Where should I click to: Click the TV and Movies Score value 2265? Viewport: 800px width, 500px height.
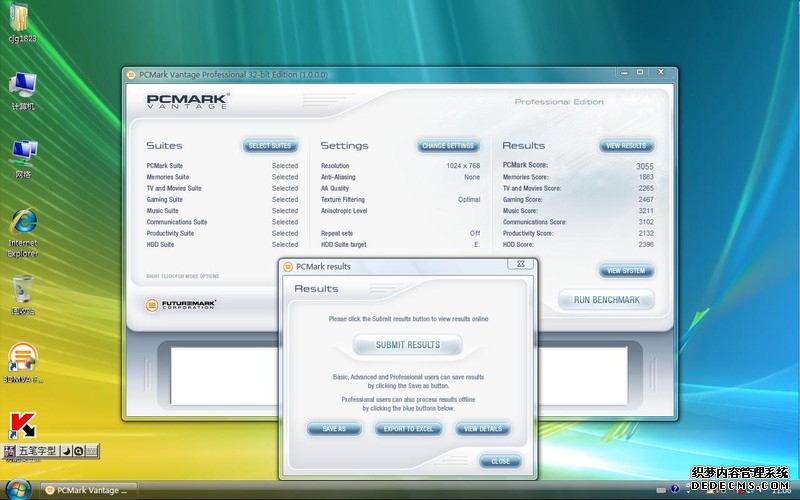point(646,188)
